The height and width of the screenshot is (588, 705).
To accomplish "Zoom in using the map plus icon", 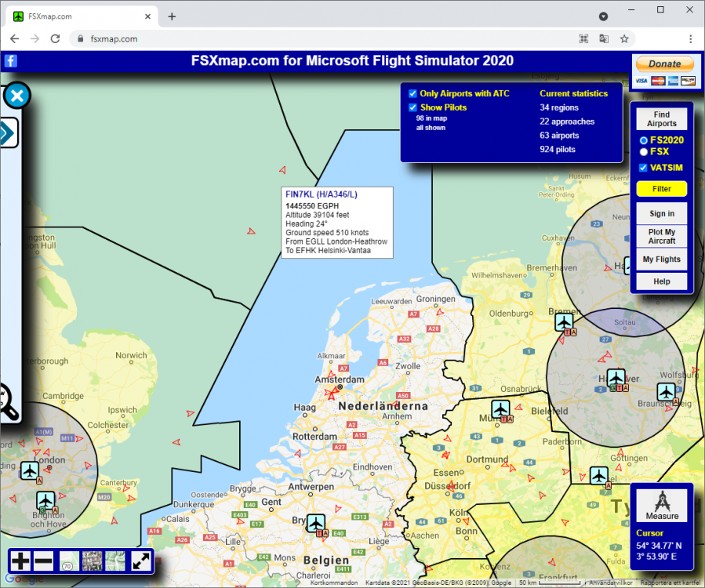I will click(20, 560).
